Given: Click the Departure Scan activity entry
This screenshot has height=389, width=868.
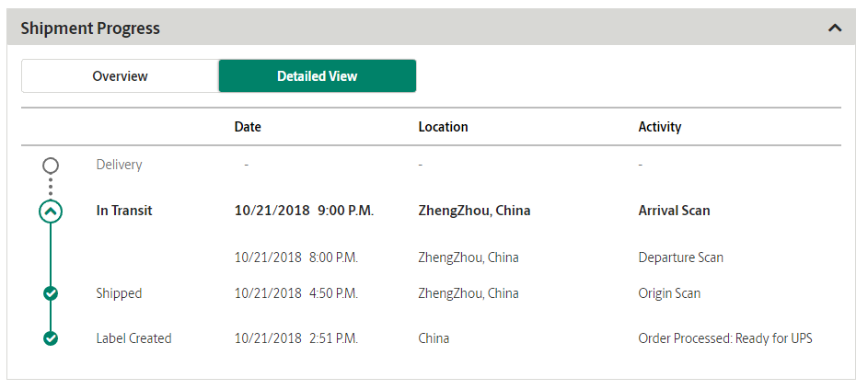Looking at the screenshot, I should tap(680, 257).
